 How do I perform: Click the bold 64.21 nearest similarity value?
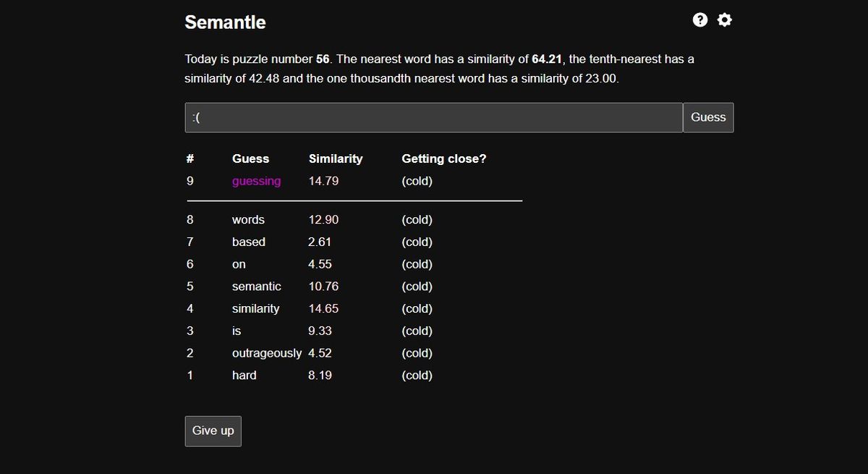click(x=547, y=59)
